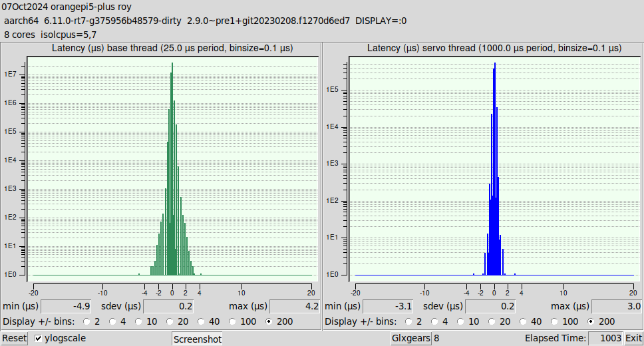Image resolution: width=644 pixels, height=346 pixels.
Task: Select 40 bins for base thread
Action: point(201,321)
